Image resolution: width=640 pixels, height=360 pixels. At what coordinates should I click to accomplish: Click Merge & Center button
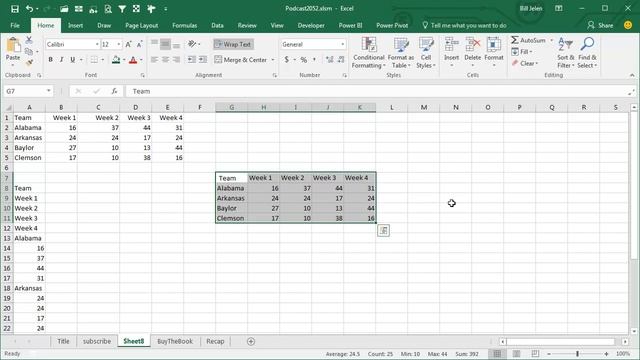241,60
